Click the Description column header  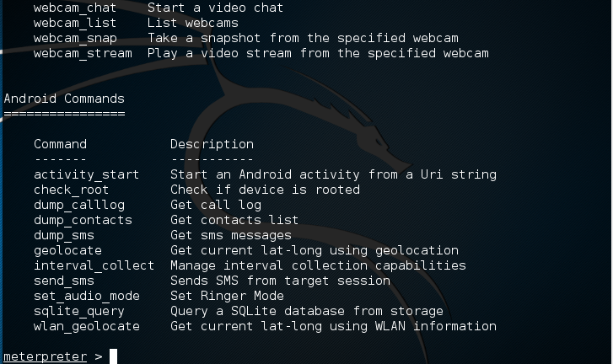(212, 144)
